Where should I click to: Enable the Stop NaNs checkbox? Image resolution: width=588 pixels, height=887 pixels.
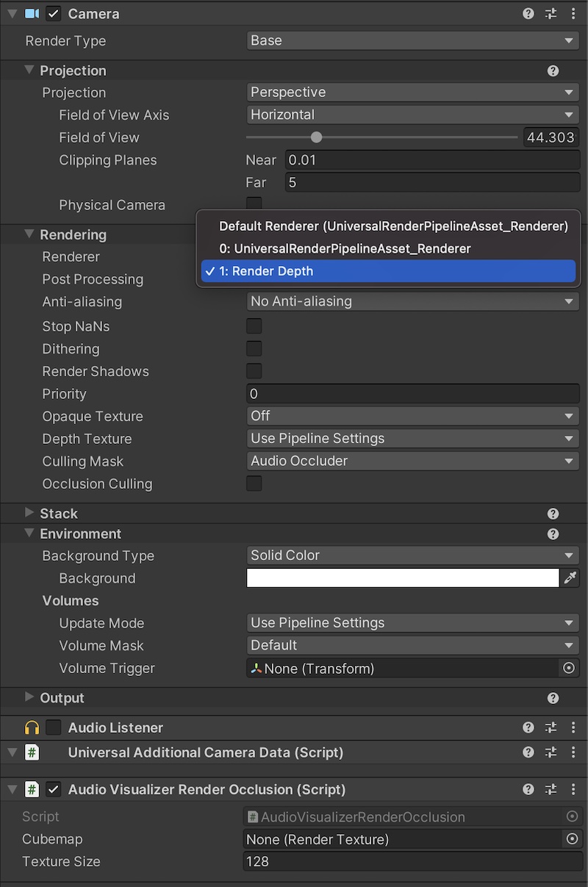tap(254, 326)
